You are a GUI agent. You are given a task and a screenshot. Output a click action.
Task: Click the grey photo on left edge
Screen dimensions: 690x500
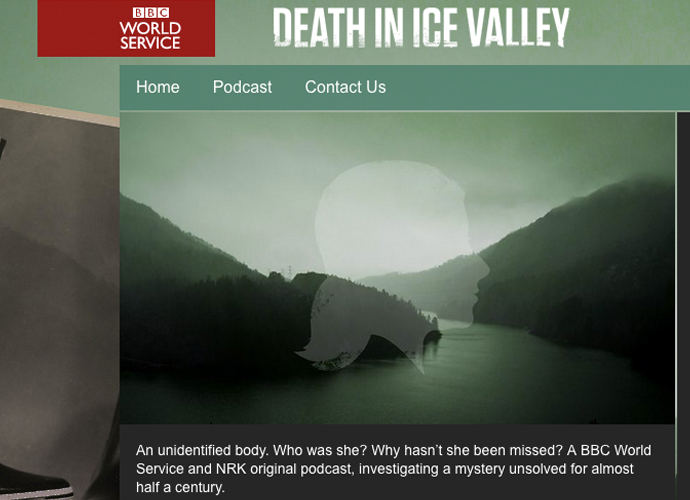point(59,299)
